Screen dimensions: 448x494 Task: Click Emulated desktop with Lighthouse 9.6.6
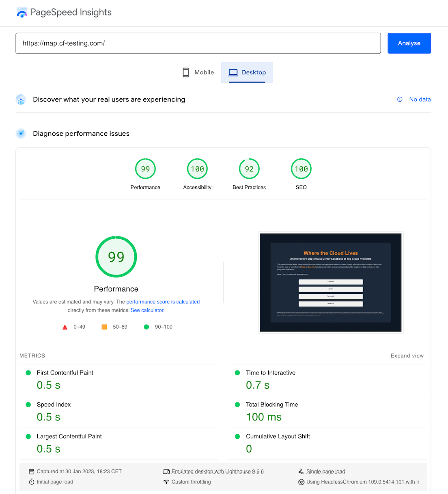(218, 472)
